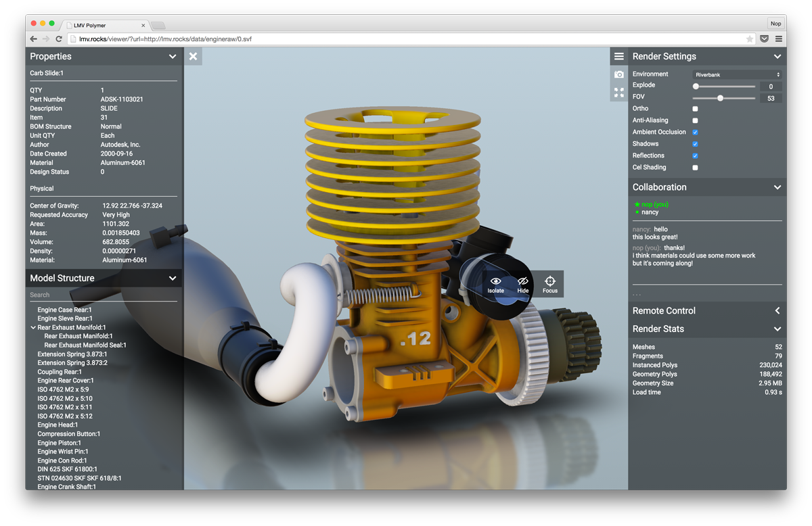Image resolution: width=812 pixels, height=526 pixels.
Task: Take a screenshot with the camera icon
Action: click(619, 74)
